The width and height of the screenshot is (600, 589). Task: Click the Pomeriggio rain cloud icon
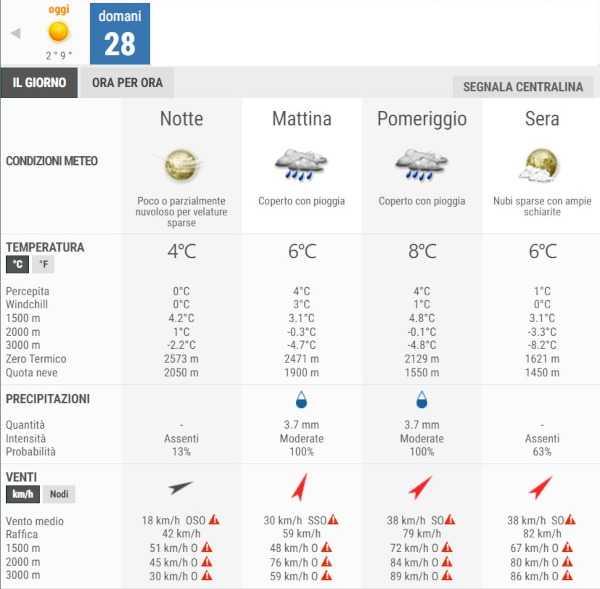coord(421,165)
